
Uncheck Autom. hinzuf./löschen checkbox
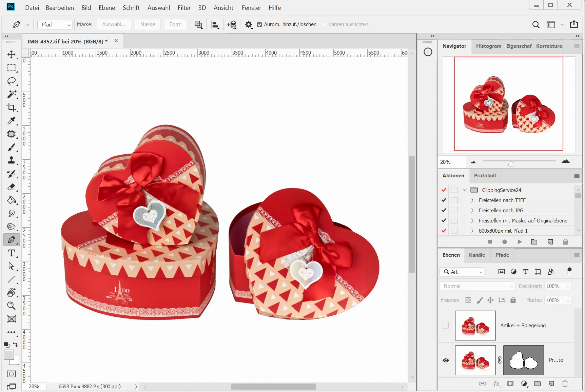coord(259,24)
